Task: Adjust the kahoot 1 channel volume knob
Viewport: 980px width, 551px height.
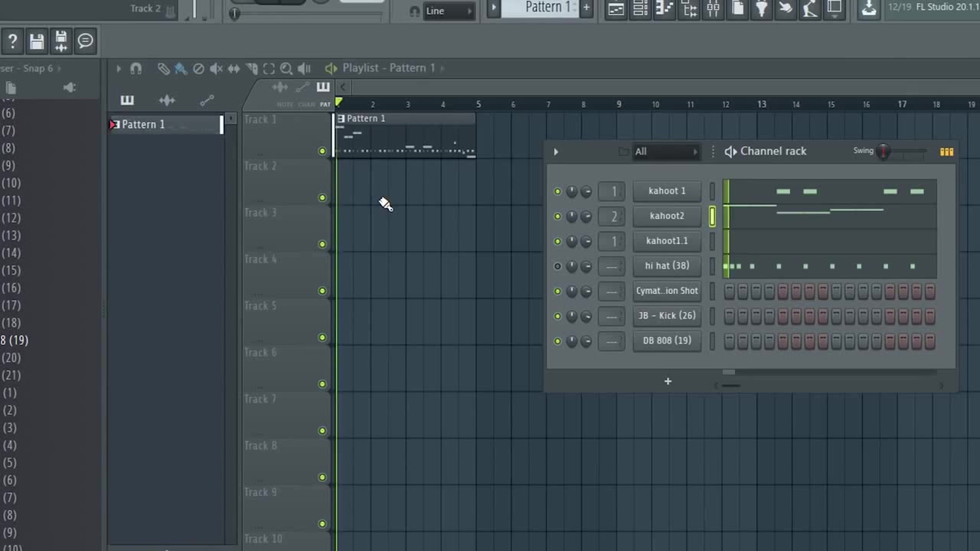Action: [x=586, y=191]
